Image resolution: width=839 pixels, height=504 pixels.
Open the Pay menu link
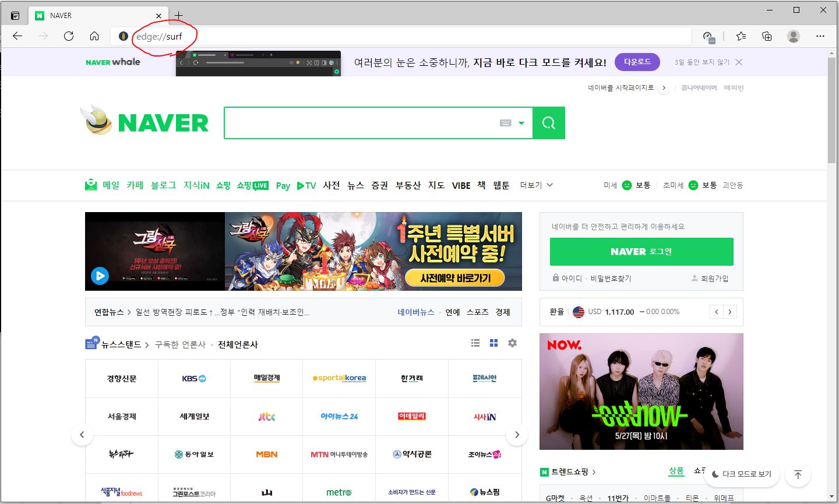pyautogui.click(x=283, y=186)
